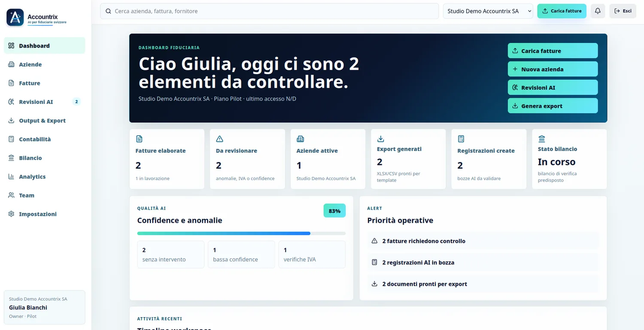The width and height of the screenshot is (644, 330).
Task: Click the Bilancio bank icon in sidebar
Action: coord(12,158)
